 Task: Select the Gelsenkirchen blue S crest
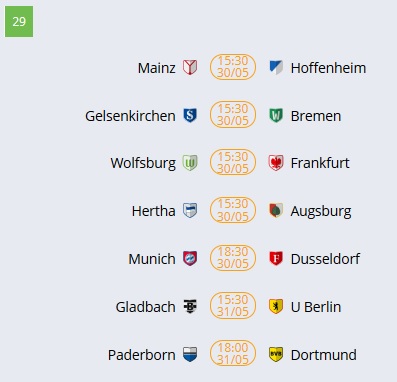pos(190,115)
